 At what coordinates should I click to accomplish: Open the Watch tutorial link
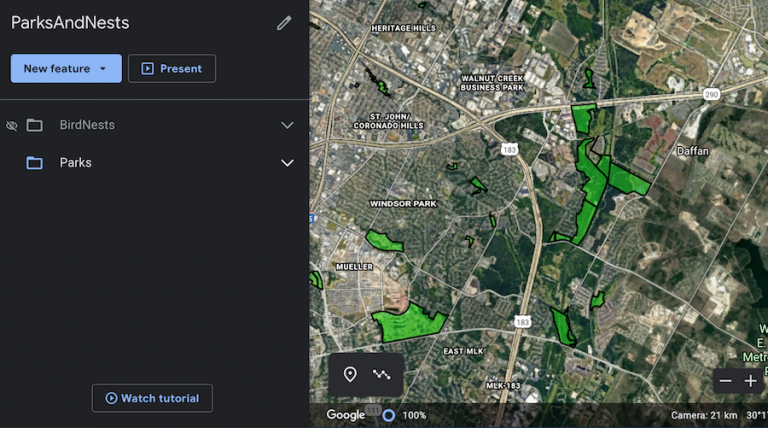[x=152, y=398]
